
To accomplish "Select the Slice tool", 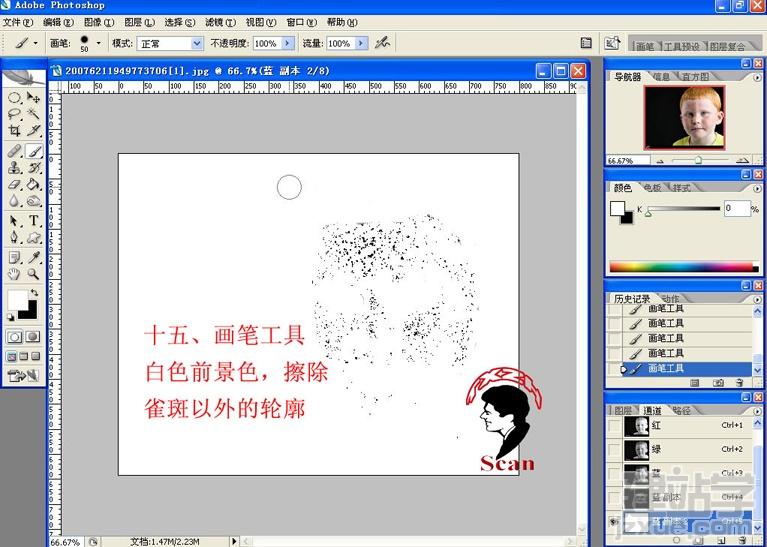I will (33, 131).
